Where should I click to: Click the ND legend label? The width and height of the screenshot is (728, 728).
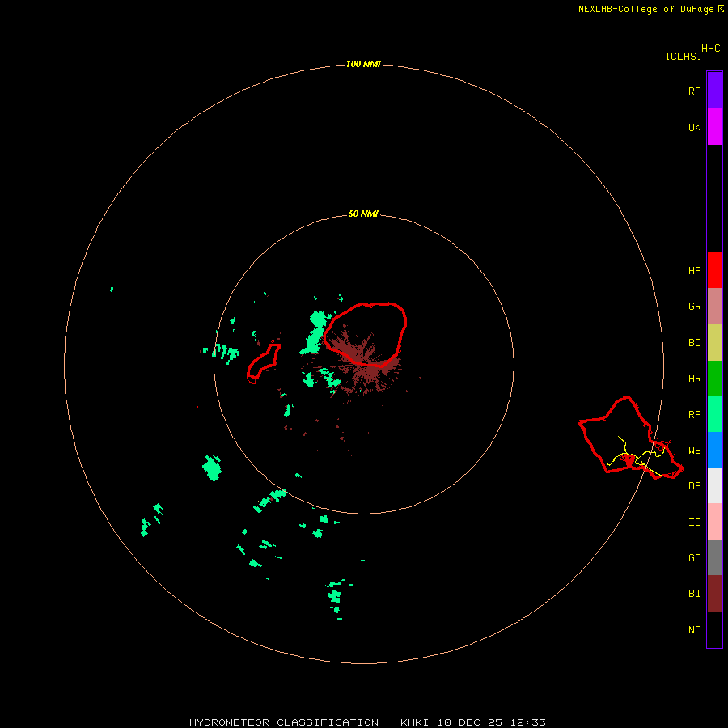coord(695,630)
